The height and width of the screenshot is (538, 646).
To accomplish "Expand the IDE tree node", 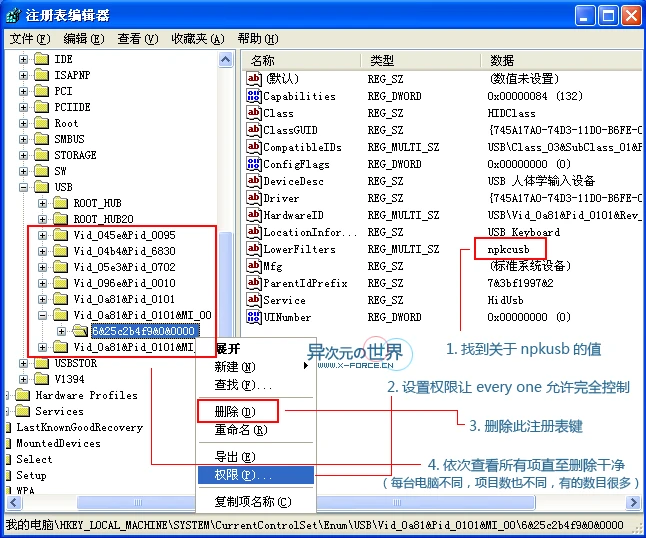I will (23, 59).
